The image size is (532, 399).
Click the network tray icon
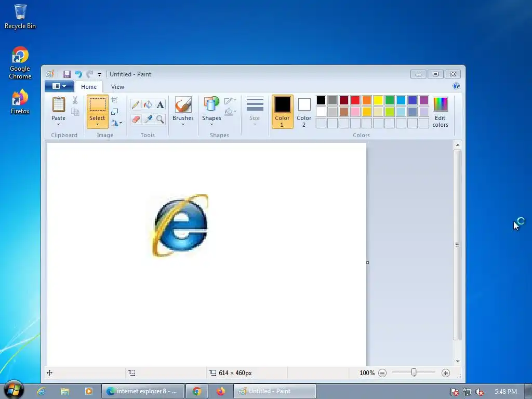tap(467, 392)
